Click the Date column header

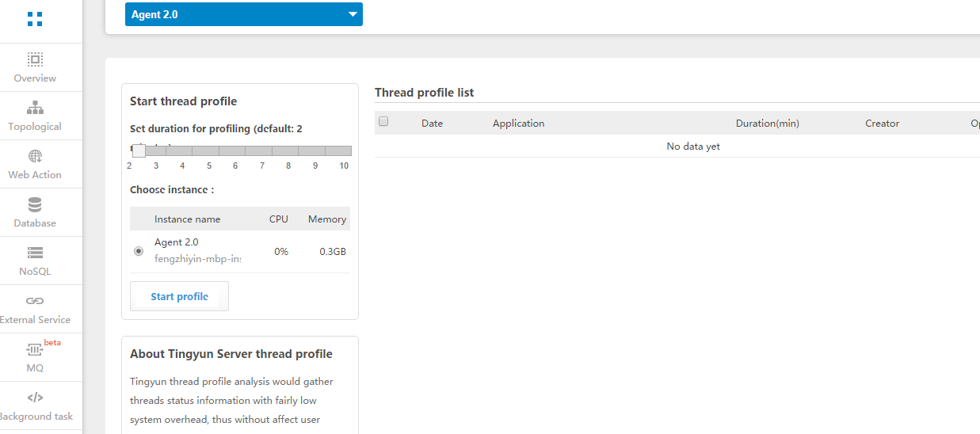pos(432,124)
